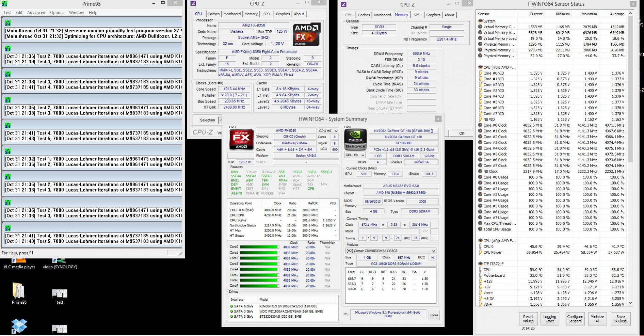Select the Dropbox shortcut on the desktop
Viewport: 644px width, 336px height.
pos(19,326)
